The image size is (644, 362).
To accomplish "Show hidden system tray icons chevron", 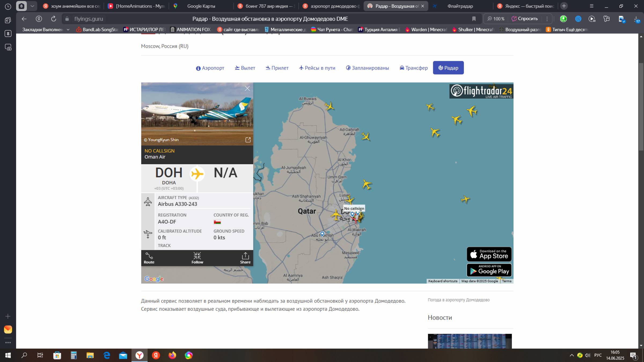I will click(x=572, y=355).
